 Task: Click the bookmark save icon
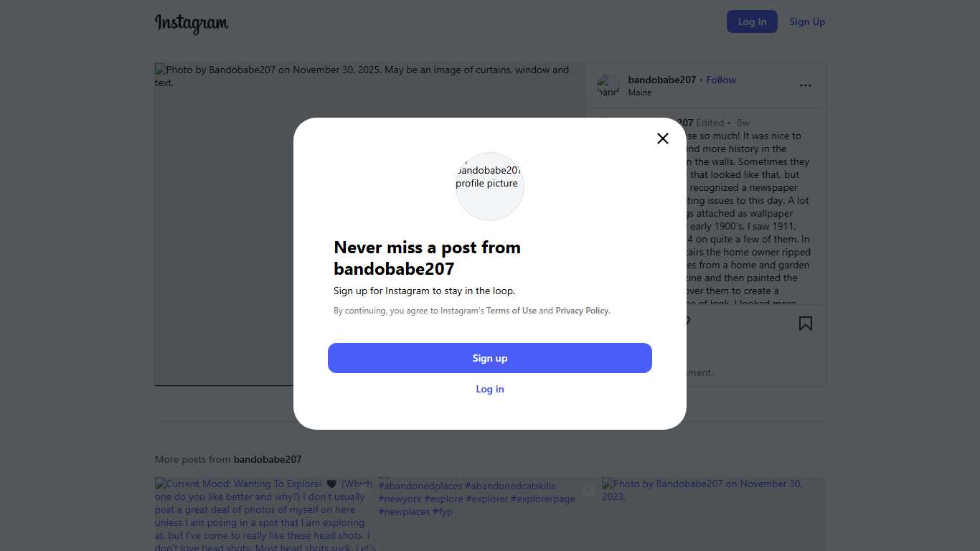806,324
